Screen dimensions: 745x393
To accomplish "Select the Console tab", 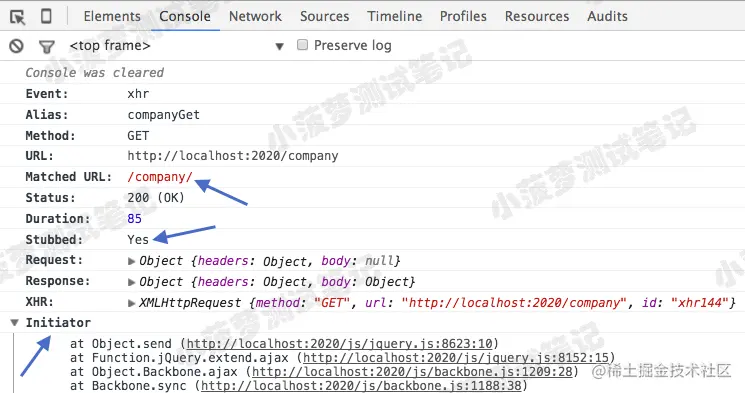I will tap(185, 16).
